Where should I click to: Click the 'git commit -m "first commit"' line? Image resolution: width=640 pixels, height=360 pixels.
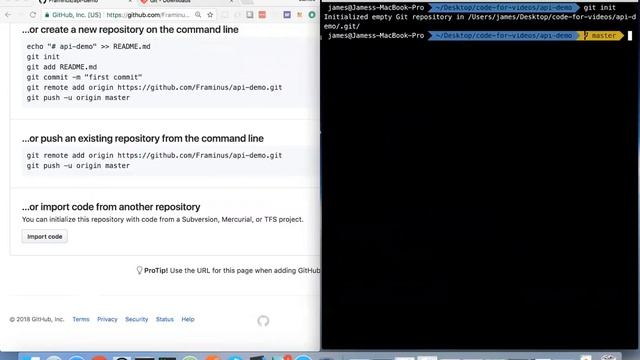coord(84,77)
